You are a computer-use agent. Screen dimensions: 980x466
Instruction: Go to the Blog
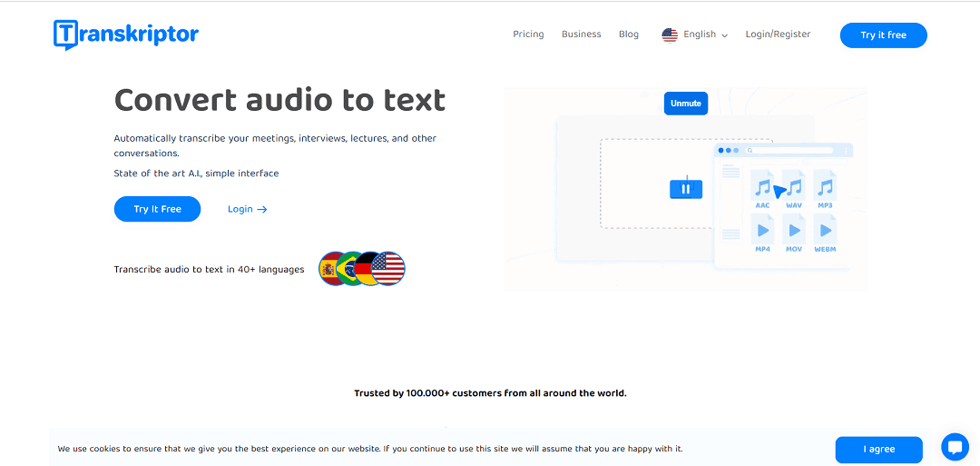[629, 35]
